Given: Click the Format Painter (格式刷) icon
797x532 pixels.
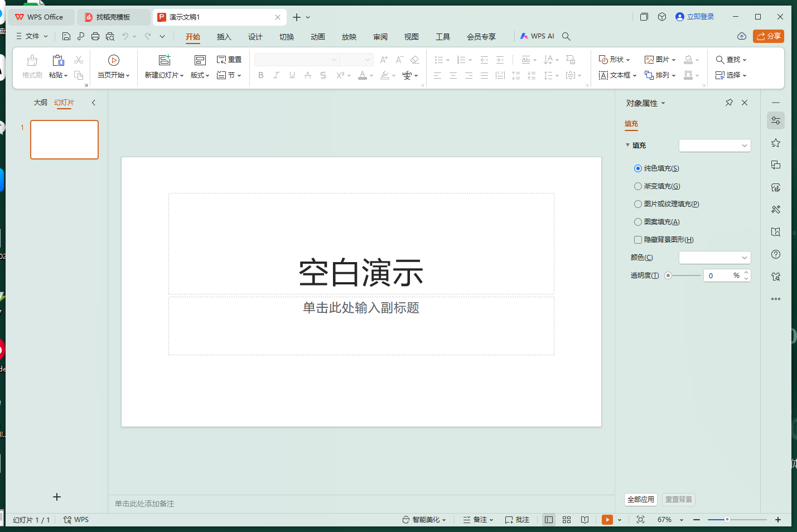Looking at the screenshot, I should pyautogui.click(x=32, y=60).
